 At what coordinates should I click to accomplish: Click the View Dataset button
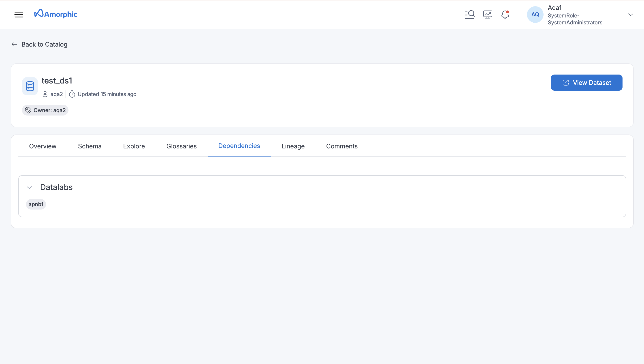[586, 82]
